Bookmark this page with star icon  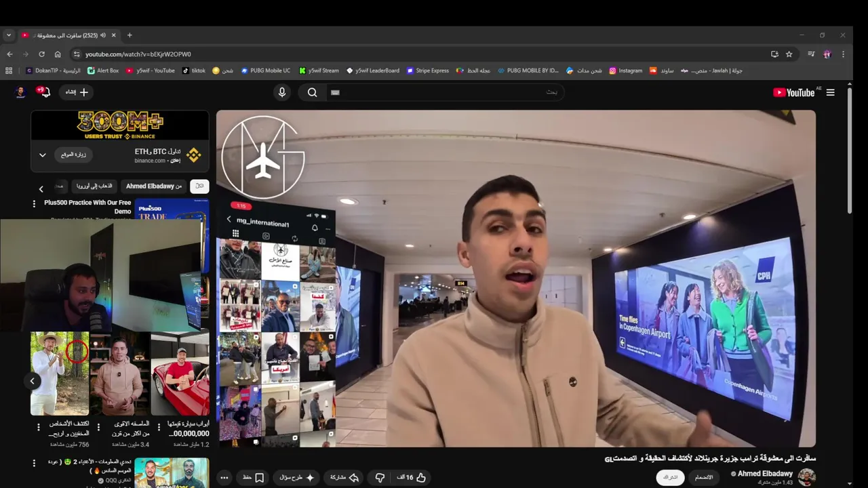click(789, 54)
